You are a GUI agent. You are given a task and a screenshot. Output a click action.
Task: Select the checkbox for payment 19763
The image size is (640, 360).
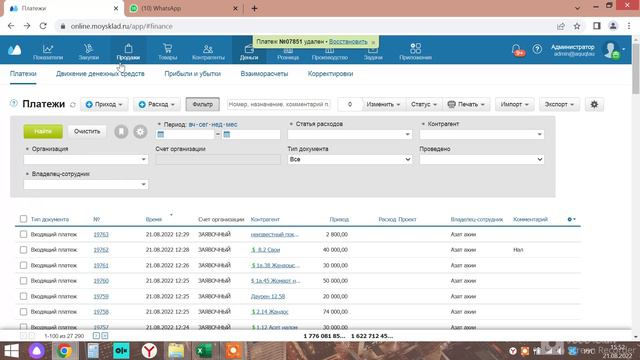click(23, 234)
